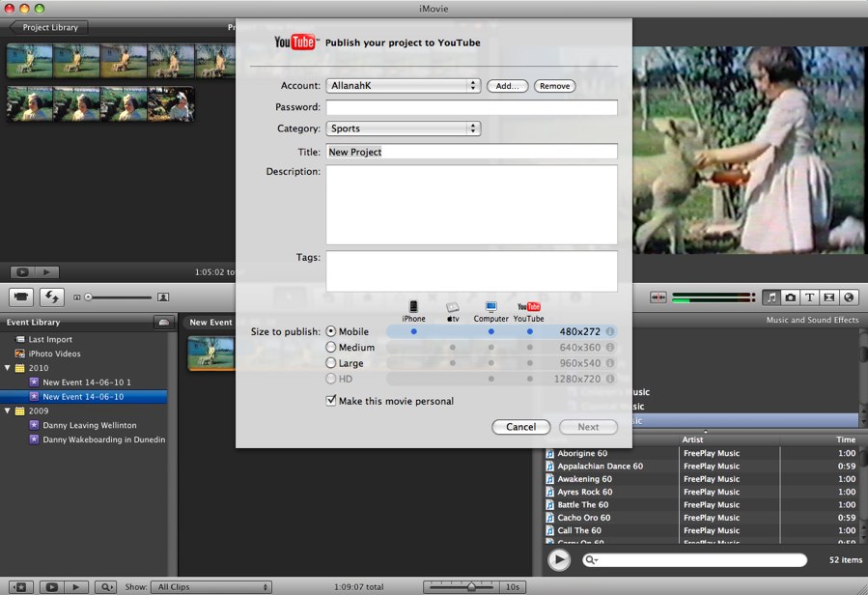Collapse the 2010 events group
Image resolution: width=868 pixels, height=595 pixels.
[x=7, y=368]
